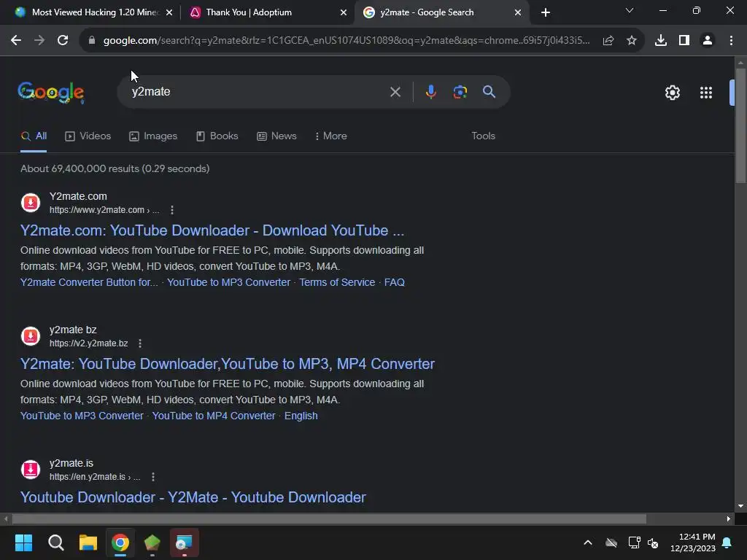The height and width of the screenshot is (560, 747).
Task: Open Y2mate MP3, MP4 Converter result
Action: click(228, 364)
